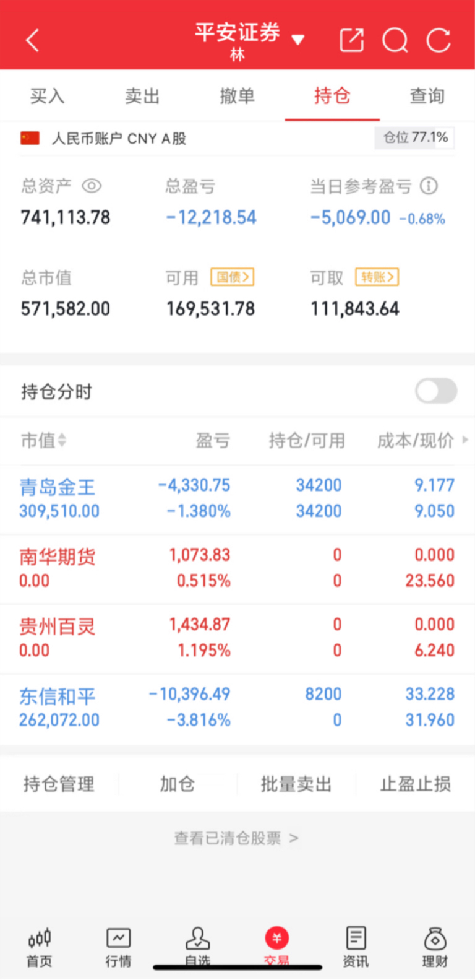Tap the 持仓/可用 column header
The height and width of the screenshot is (980, 475).
point(307,440)
